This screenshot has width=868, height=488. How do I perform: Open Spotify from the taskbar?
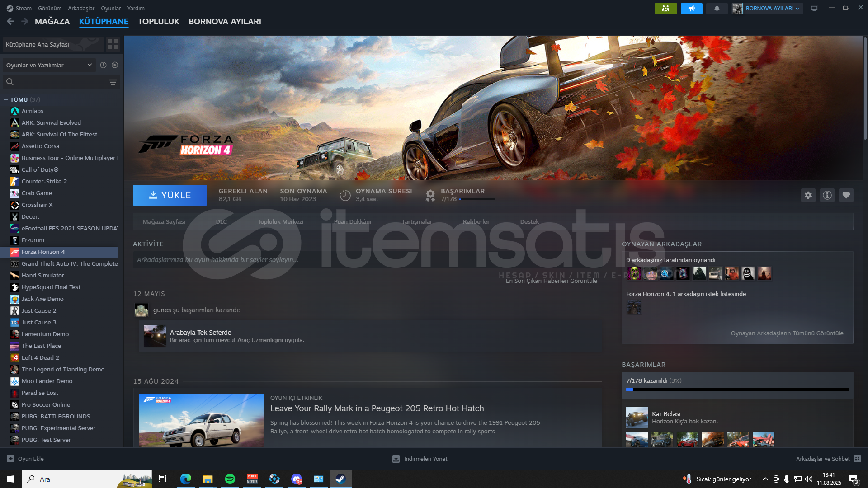(230, 479)
